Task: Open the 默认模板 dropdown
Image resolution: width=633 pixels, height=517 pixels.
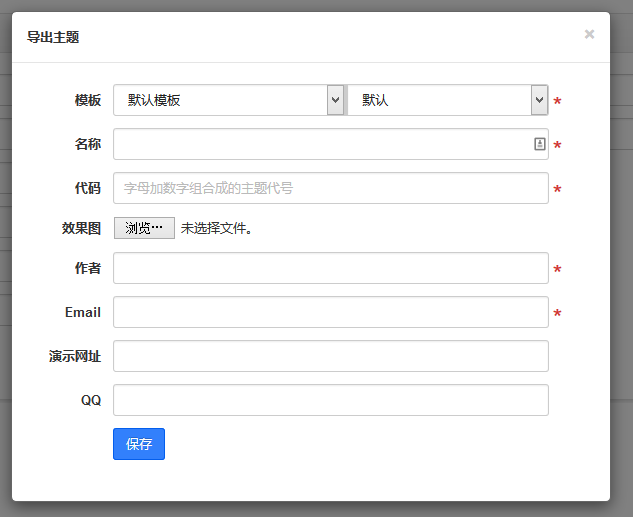Action: [228, 100]
